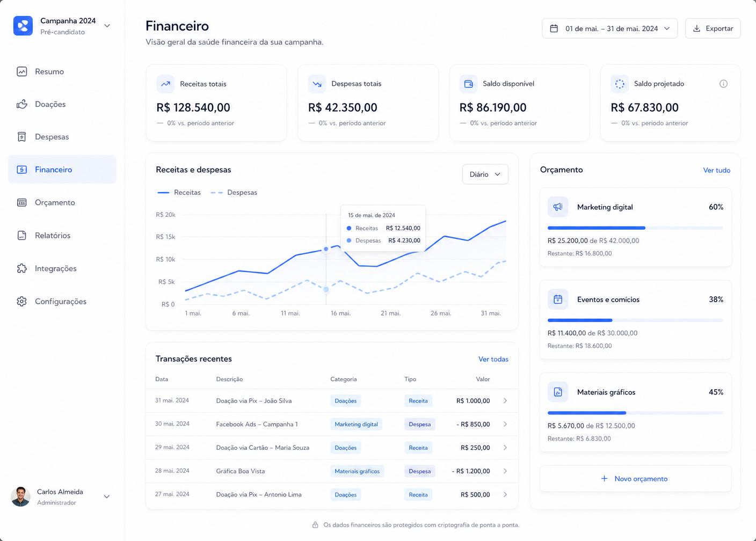Click the Receitas totais trend icon

(x=165, y=84)
